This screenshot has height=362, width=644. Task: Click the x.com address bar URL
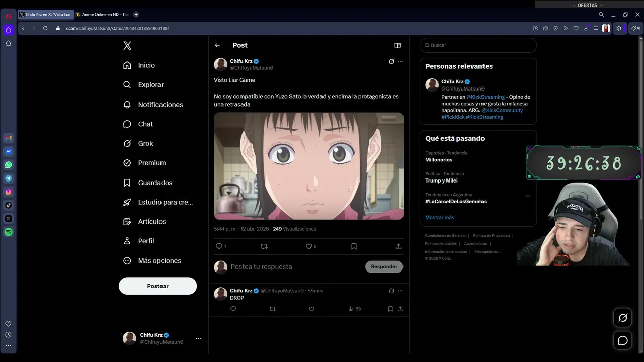click(117, 28)
